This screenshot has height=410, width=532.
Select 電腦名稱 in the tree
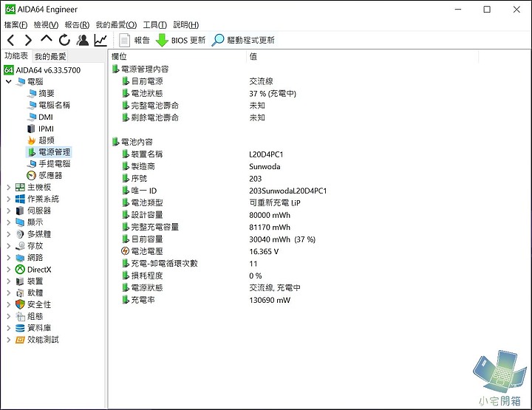click(54, 105)
